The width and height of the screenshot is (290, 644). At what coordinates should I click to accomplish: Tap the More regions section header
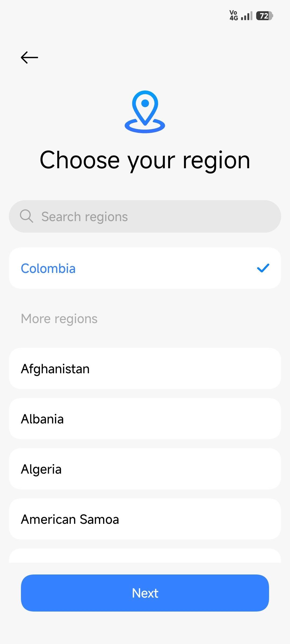(x=59, y=319)
